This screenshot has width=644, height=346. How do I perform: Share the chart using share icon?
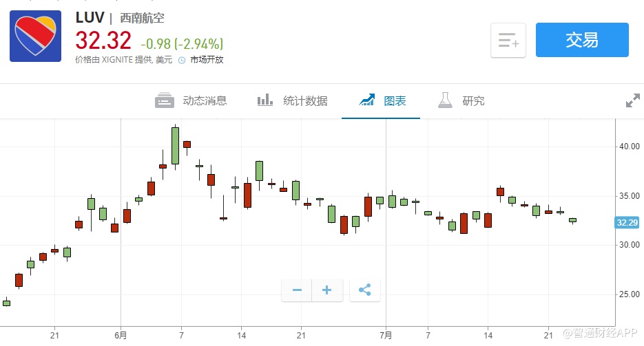pyautogui.click(x=365, y=290)
